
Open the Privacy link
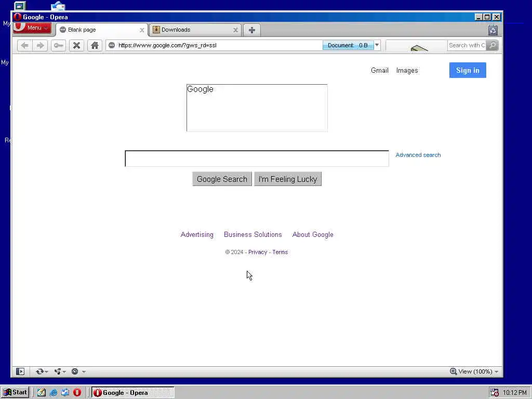point(258,252)
